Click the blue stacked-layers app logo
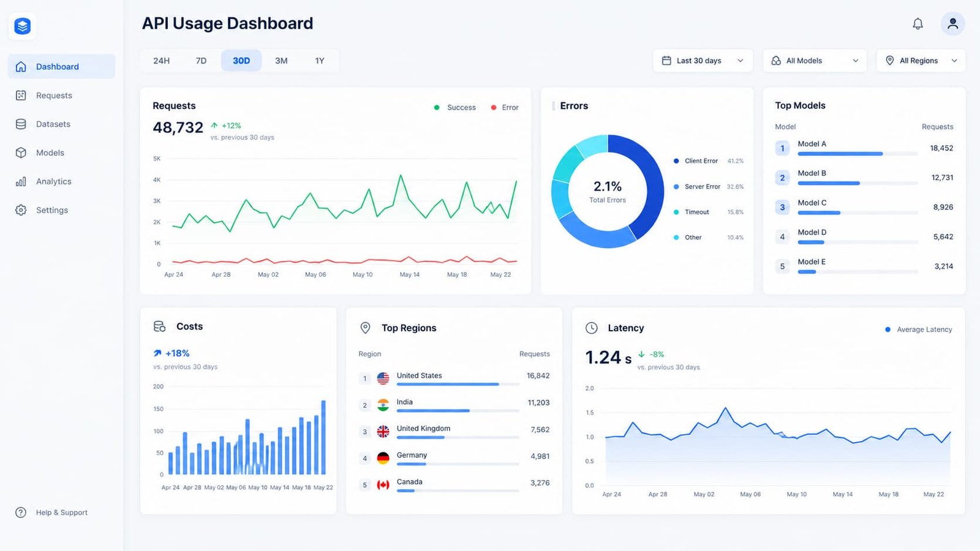The image size is (980, 551). (x=23, y=26)
